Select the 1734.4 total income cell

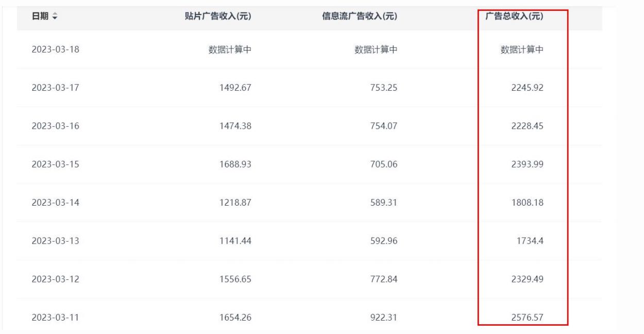click(530, 241)
